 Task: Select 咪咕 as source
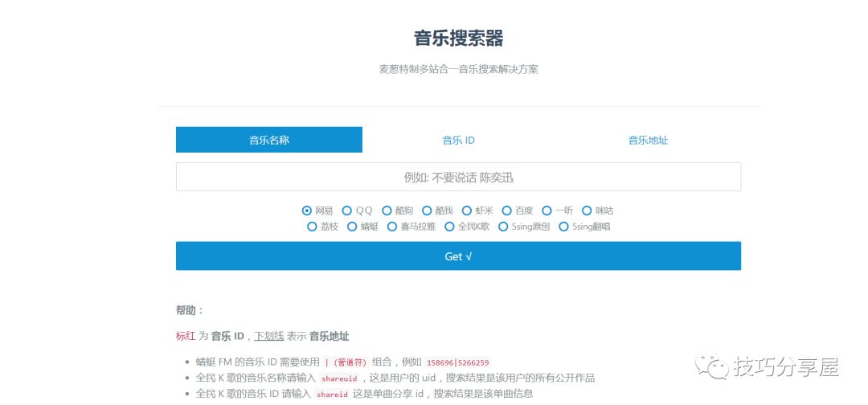[x=587, y=211]
